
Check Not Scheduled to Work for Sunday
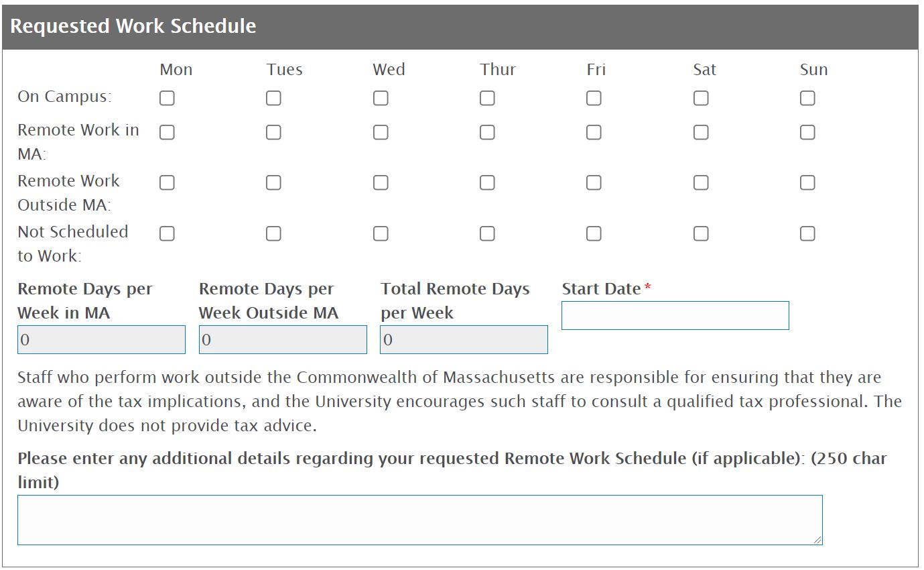(x=807, y=234)
